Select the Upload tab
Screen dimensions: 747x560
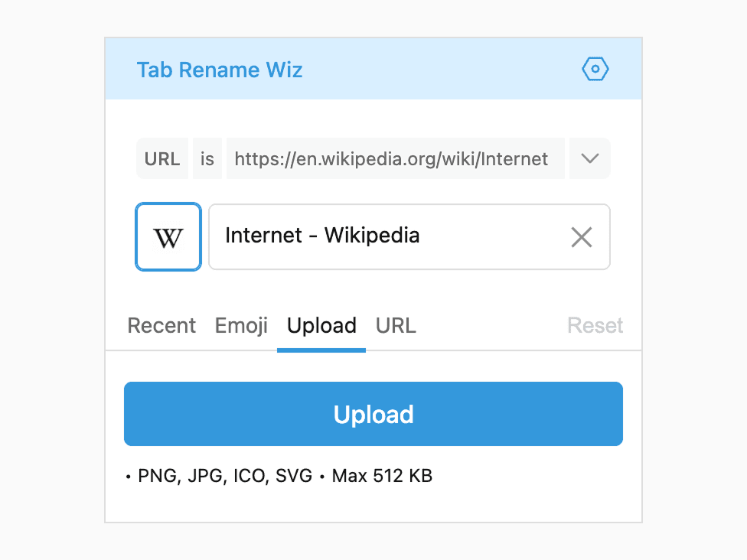(321, 326)
